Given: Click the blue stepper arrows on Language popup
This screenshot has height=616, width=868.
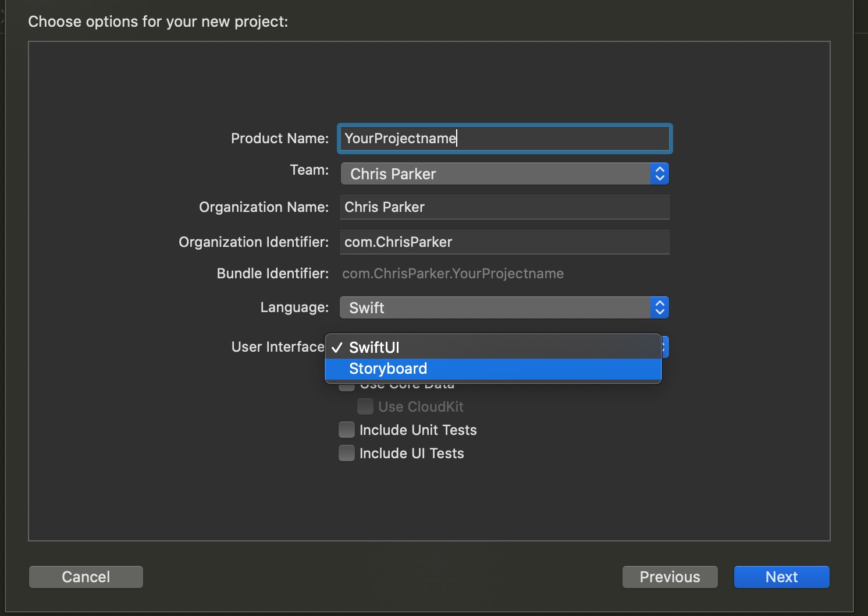Looking at the screenshot, I should coord(659,308).
